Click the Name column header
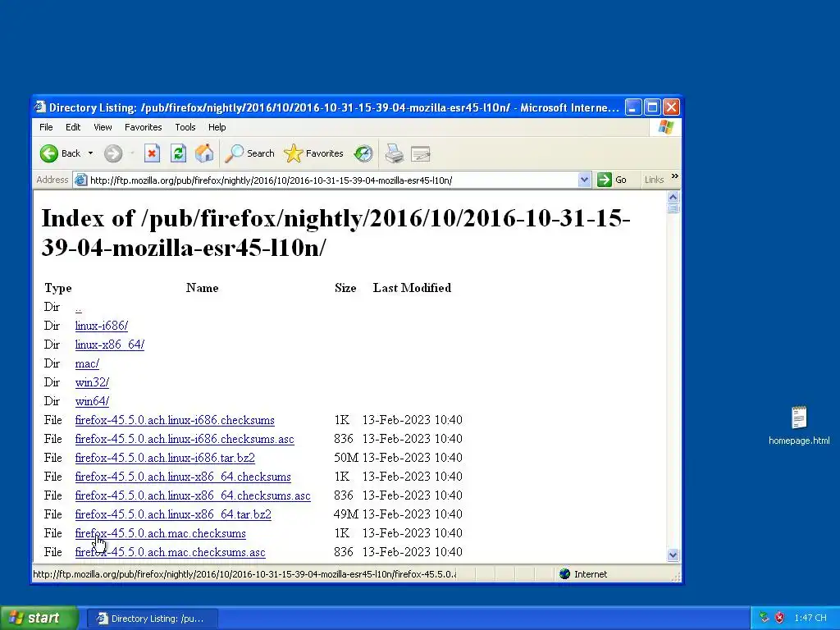840x630 pixels. [x=202, y=288]
